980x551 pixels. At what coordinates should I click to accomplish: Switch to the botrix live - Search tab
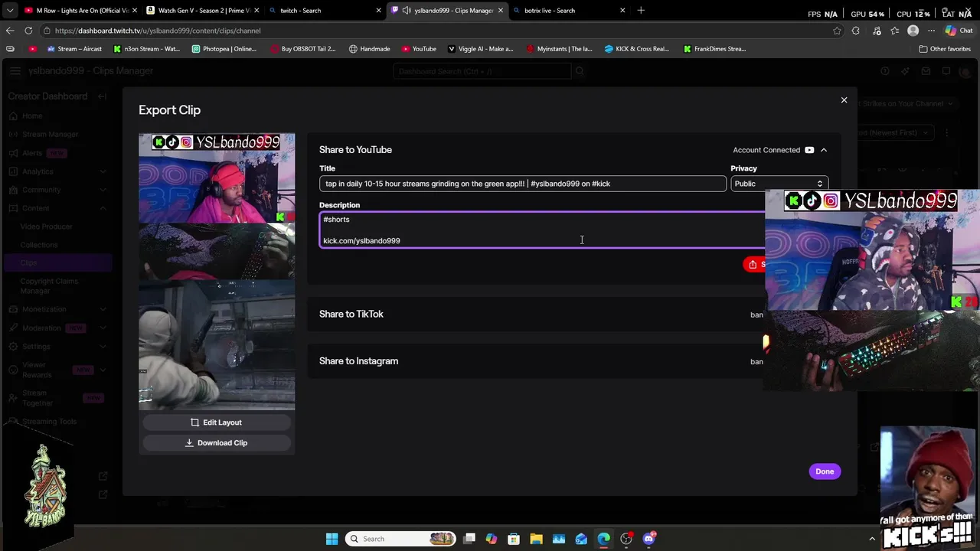(x=568, y=11)
